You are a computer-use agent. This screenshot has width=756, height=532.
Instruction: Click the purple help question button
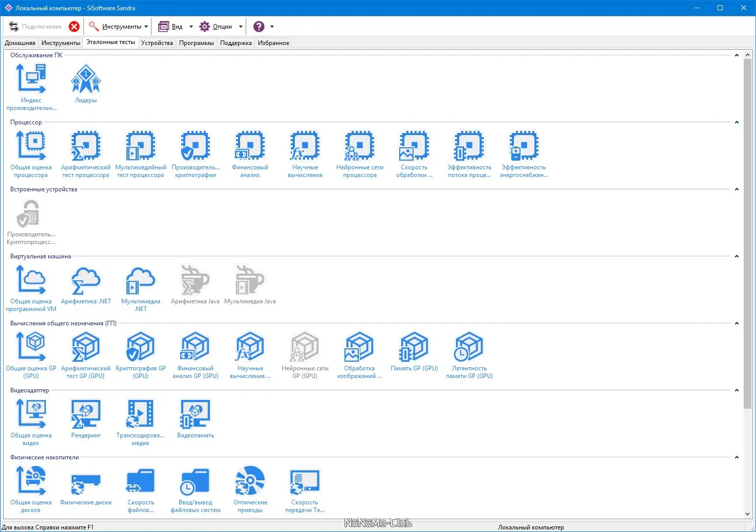click(259, 27)
